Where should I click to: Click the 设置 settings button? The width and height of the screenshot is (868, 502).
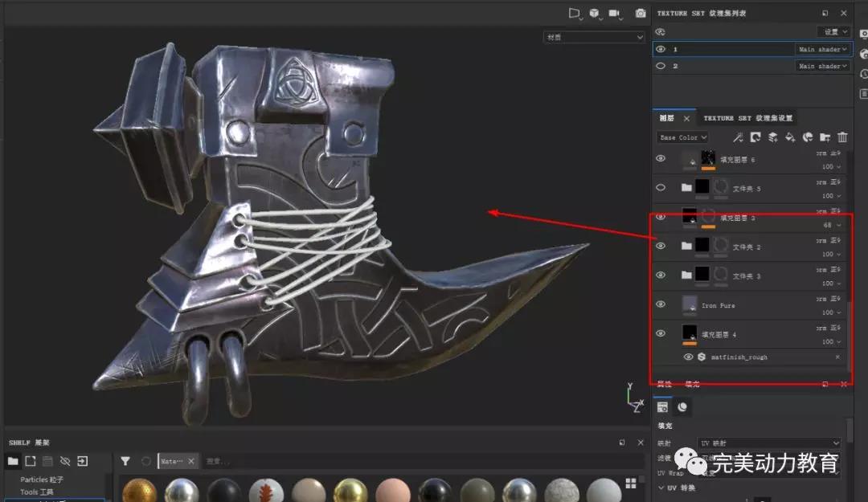(x=833, y=31)
